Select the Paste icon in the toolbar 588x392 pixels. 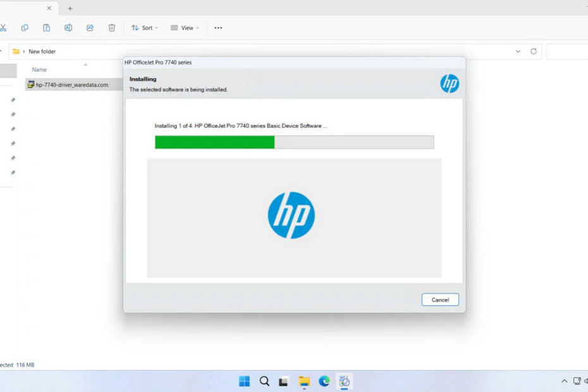click(46, 28)
